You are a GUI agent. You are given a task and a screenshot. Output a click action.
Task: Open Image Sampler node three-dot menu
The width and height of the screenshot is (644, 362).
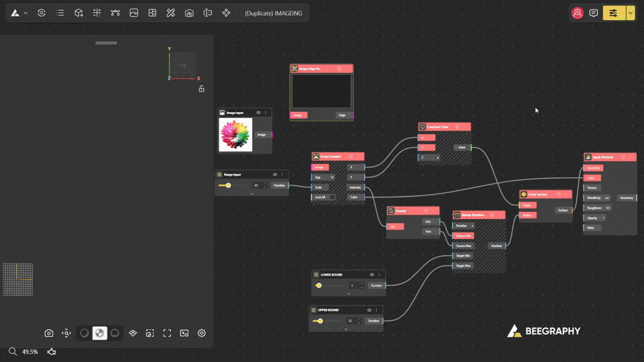358,156
